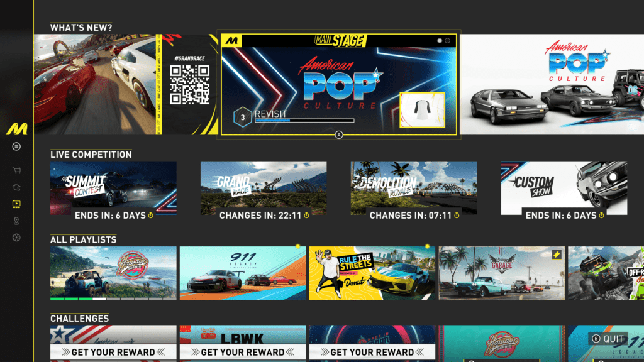Click the yellow Motorfest M logo in sidebar
This screenshot has height=362, width=644.
[x=16, y=129]
